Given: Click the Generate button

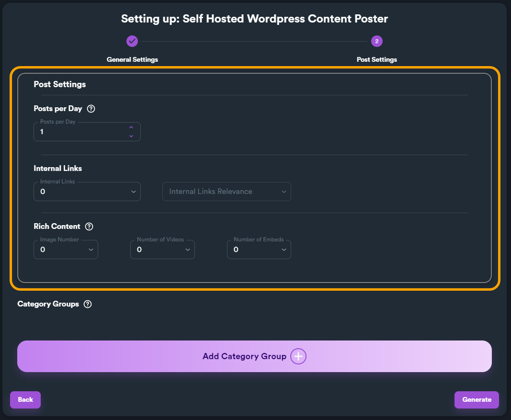Looking at the screenshot, I should [477, 400].
